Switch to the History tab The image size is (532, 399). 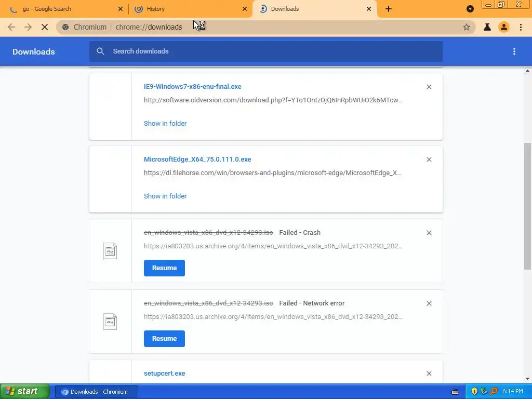[191, 9]
